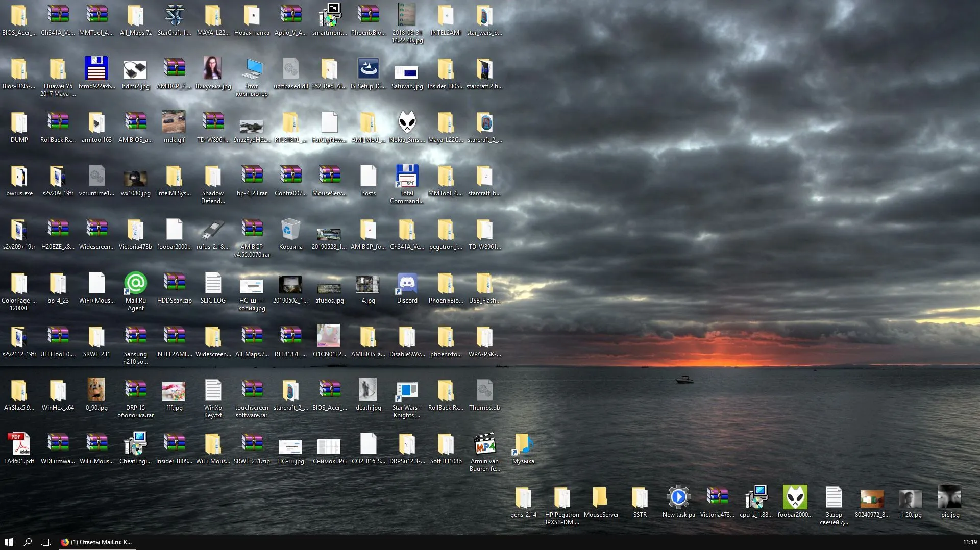This screenshot has width=980, height=550.
Task: Switch to the Ответы Mail.ru browser window
Action: (97, 542)
